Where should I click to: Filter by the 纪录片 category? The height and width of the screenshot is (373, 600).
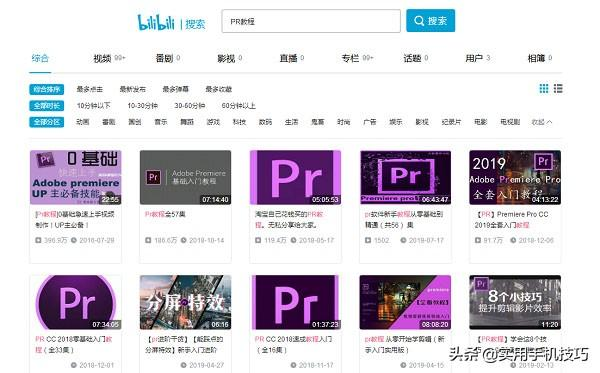point(451,122)
